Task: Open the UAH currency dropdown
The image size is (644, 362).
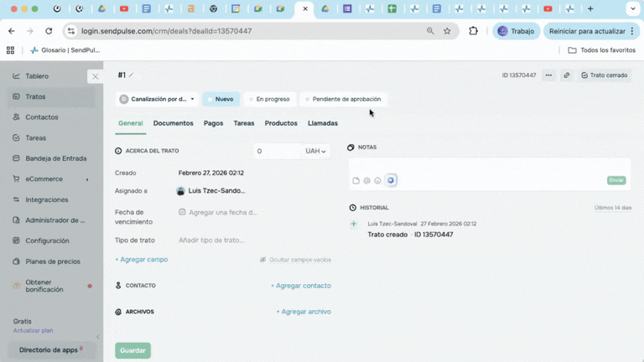Action: point(316,152)
